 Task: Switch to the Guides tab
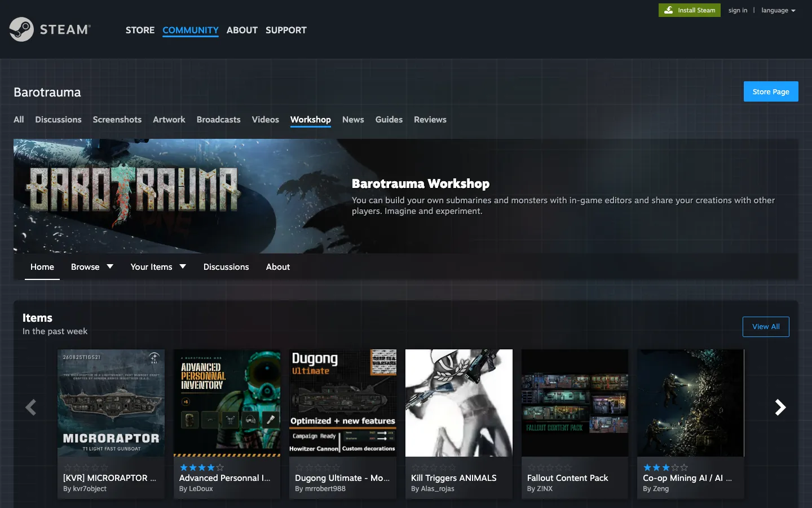coord(389,120)
